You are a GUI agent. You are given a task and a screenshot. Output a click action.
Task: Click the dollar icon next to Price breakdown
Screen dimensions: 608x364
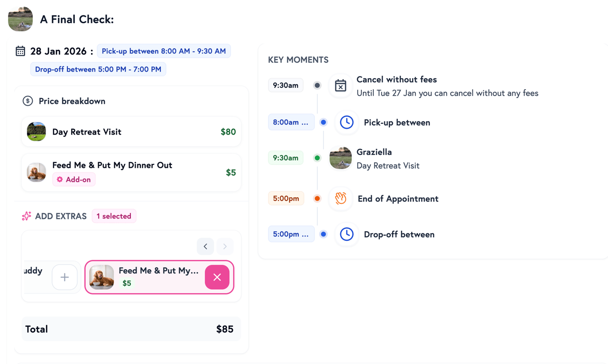[28, 101]
